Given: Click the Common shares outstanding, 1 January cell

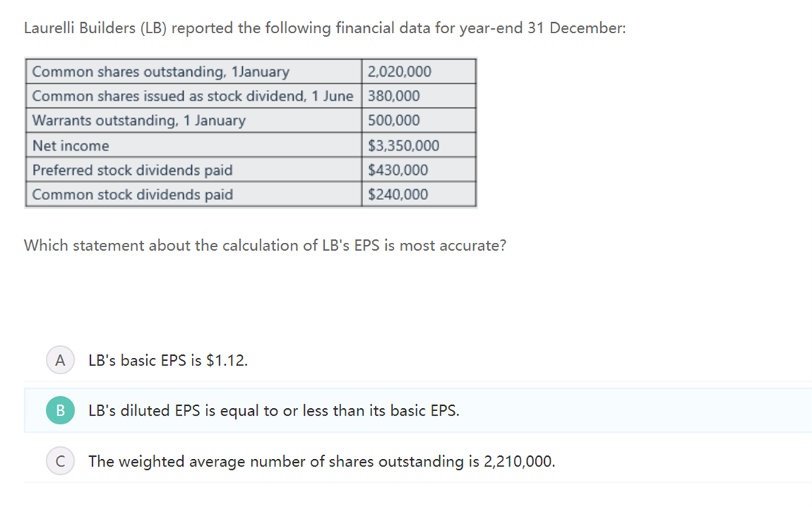Looking at the screenshot, I should click(x=193, y=71).
